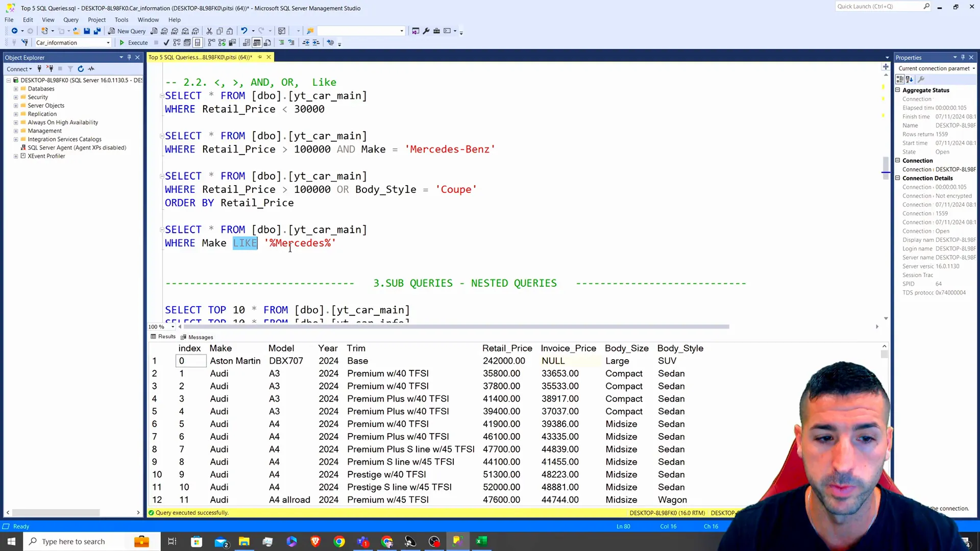Expand the Management node
980x551 pixels.
[x=16, y=131]
